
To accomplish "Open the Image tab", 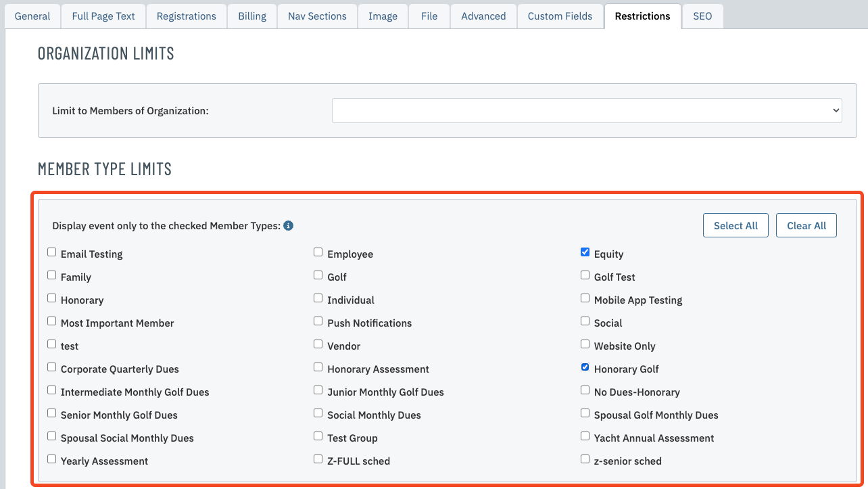I will (x=383, y=16).
